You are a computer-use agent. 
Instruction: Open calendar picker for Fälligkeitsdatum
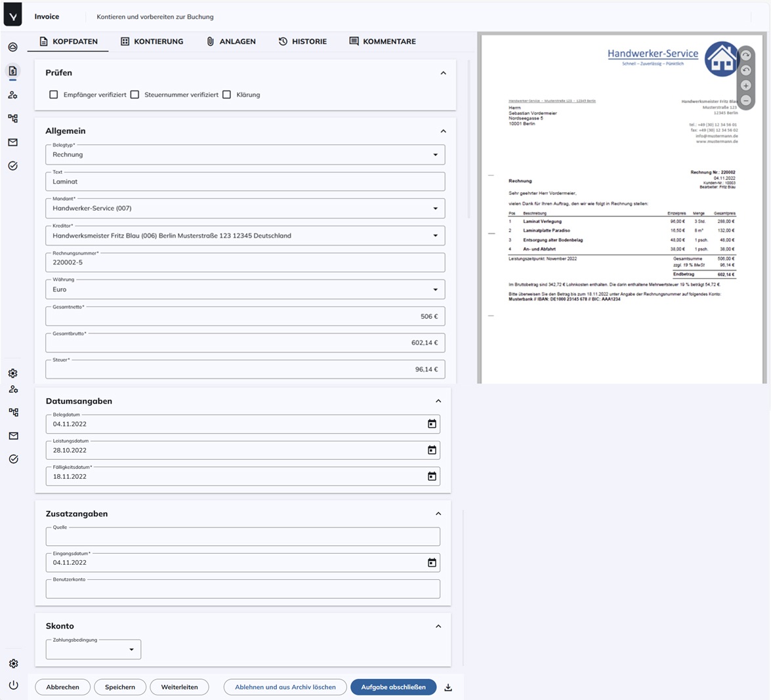click(432, 476)
